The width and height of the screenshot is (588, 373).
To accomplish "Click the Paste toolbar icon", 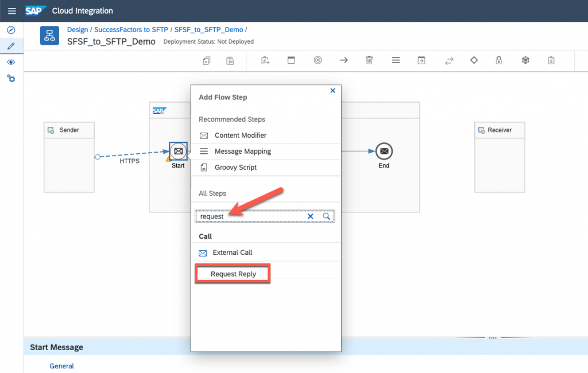I will (x=230, y=60).
